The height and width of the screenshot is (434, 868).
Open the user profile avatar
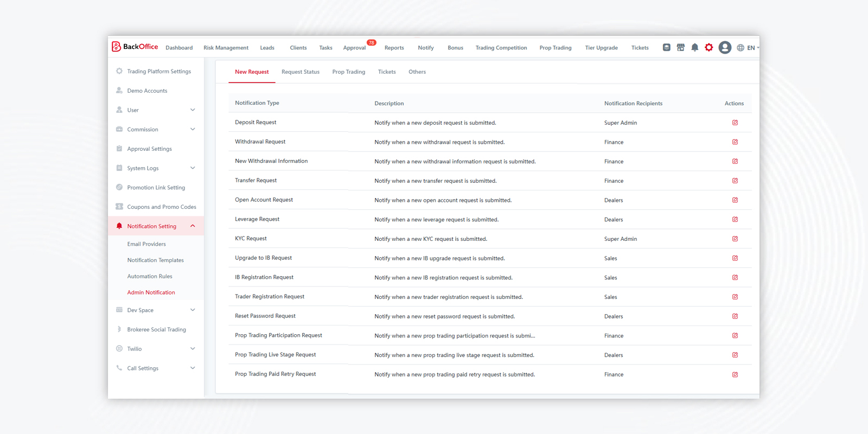pos(725,48)
